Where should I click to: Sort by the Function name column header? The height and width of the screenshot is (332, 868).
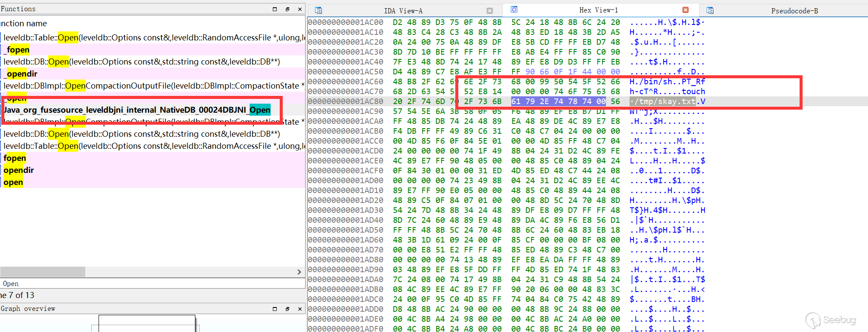[24, 23]
